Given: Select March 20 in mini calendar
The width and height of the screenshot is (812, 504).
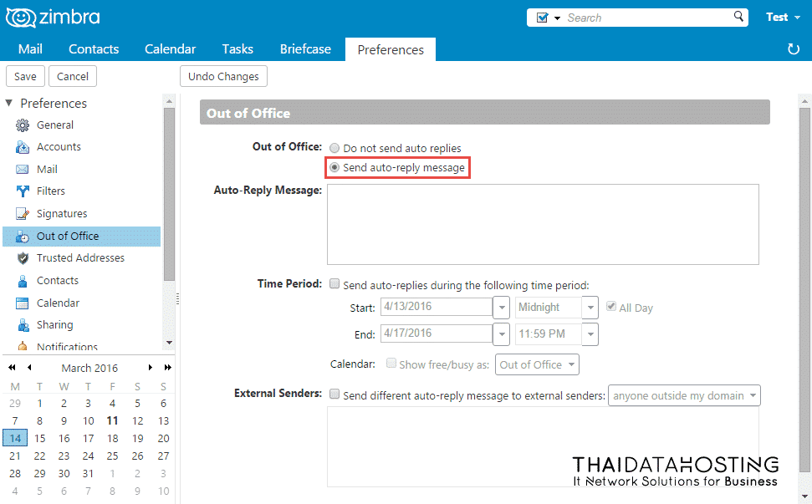Looking at the screenshot, I should (163, 438).
